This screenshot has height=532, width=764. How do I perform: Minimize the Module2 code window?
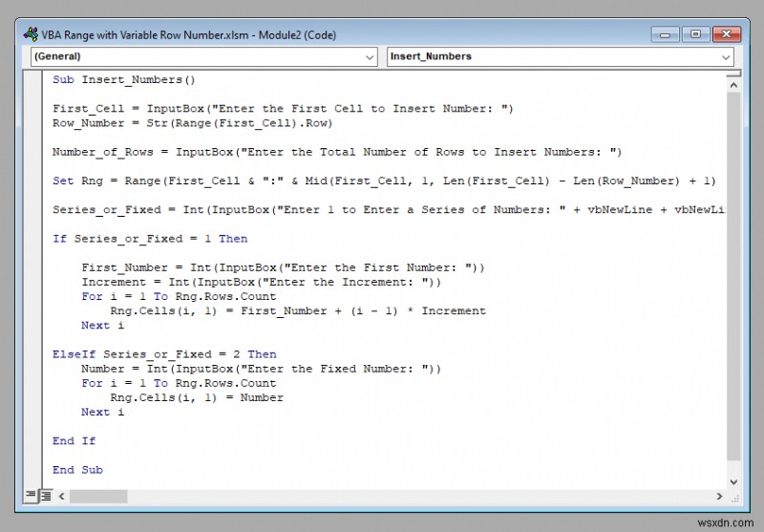665,34
